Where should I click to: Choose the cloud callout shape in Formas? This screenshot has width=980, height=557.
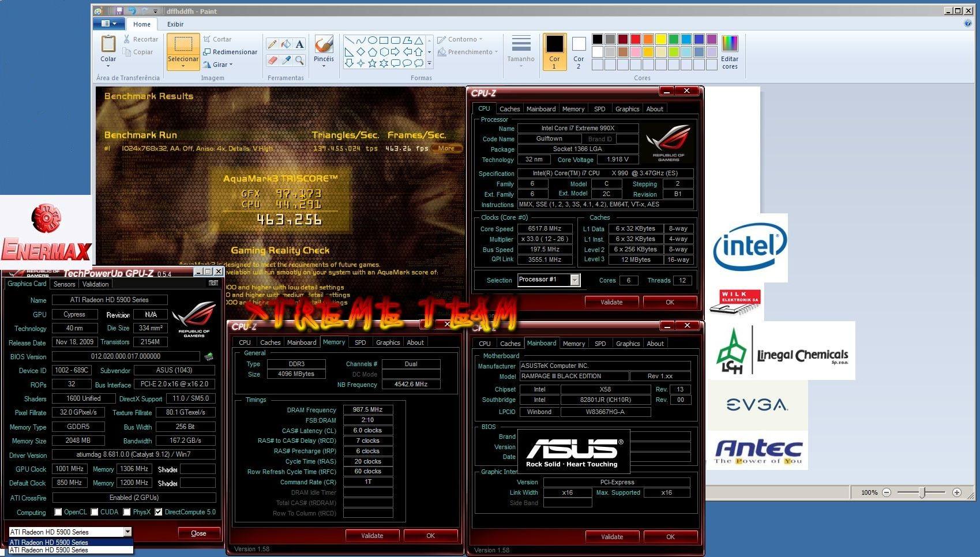(x=419, y=63)
